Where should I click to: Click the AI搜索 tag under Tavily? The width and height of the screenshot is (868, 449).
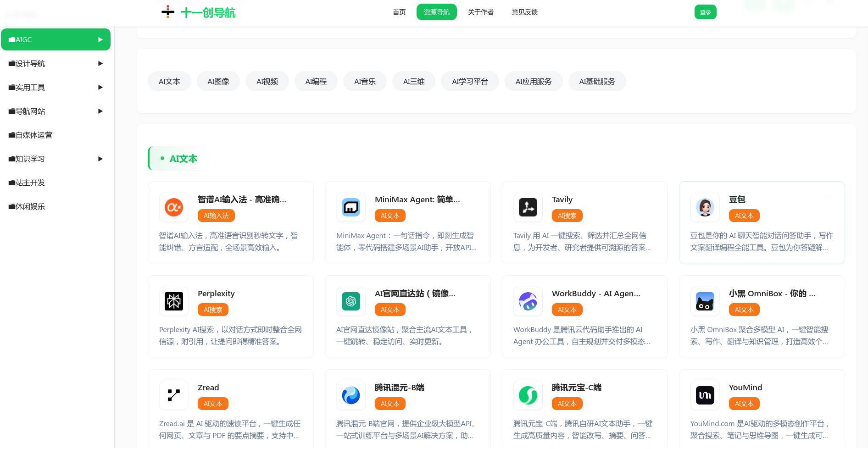tap(567, 216)
